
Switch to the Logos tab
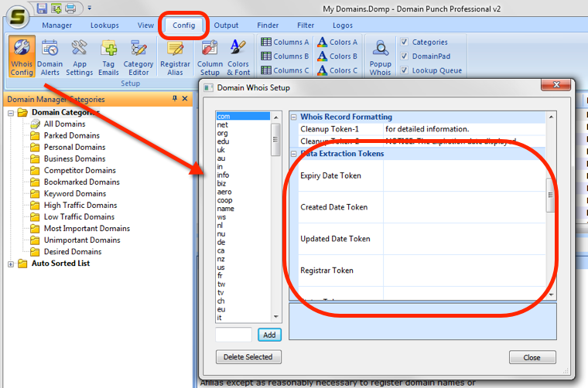pos(343,26)
